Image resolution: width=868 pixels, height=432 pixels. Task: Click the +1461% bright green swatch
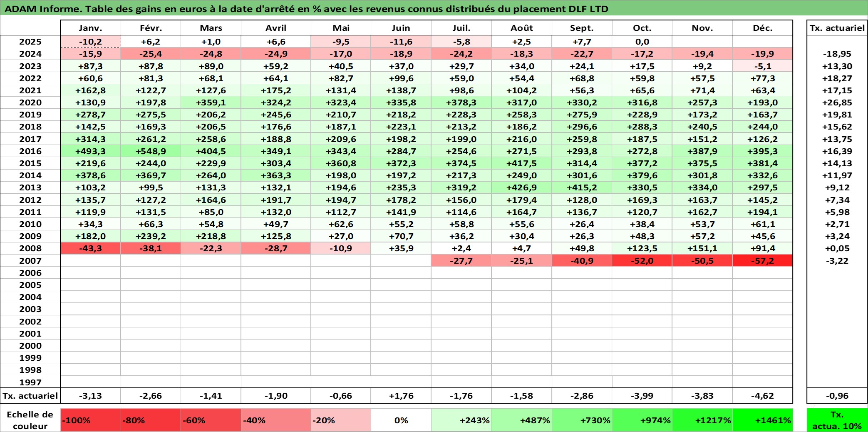click(762, 420)
